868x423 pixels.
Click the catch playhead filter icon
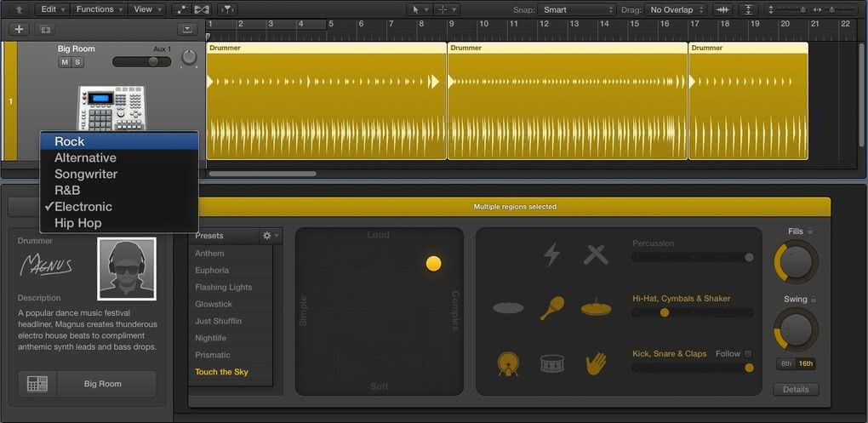tap(226, 9)
